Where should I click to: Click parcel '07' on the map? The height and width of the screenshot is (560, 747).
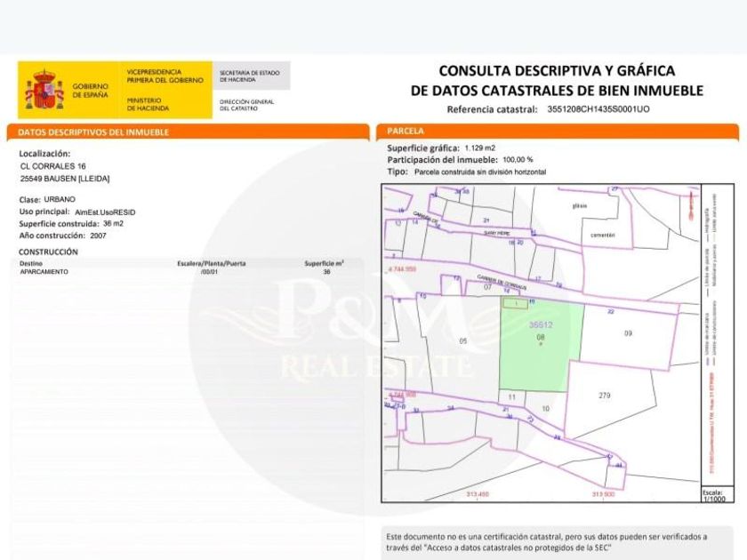(x=487, y=287)
